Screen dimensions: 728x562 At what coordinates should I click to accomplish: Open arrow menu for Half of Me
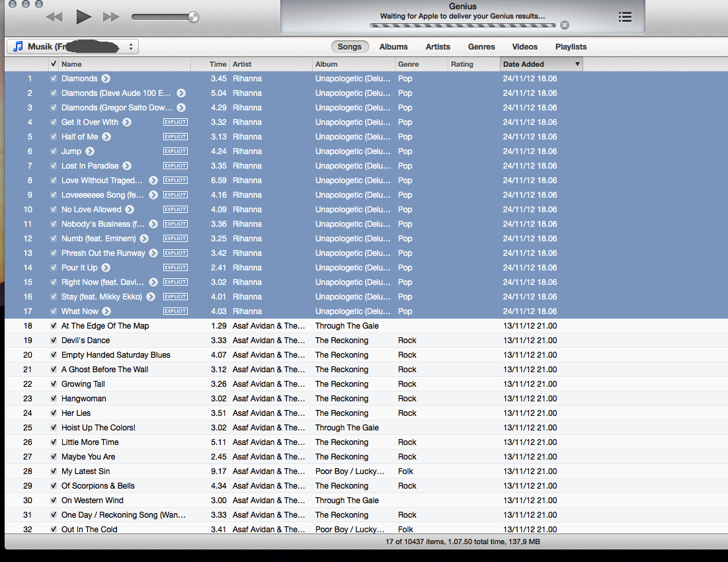(x=106, y=137)
